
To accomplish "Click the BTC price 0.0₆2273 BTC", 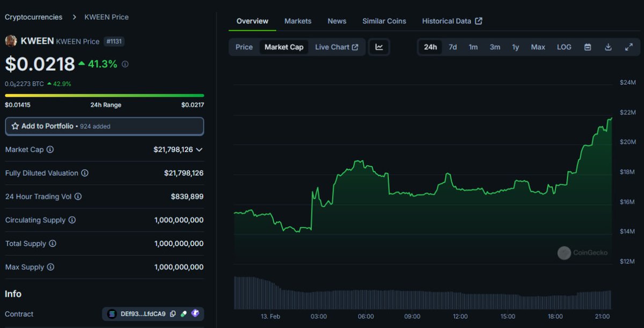I will pyautogui.click(x=24, y=84).
